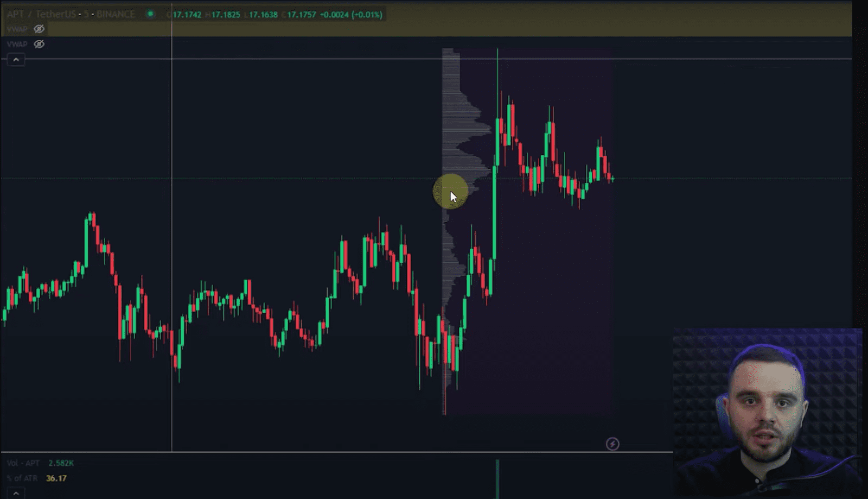Select the first VWAP indicator label
The image size is (868, 499).
point(17,29)
